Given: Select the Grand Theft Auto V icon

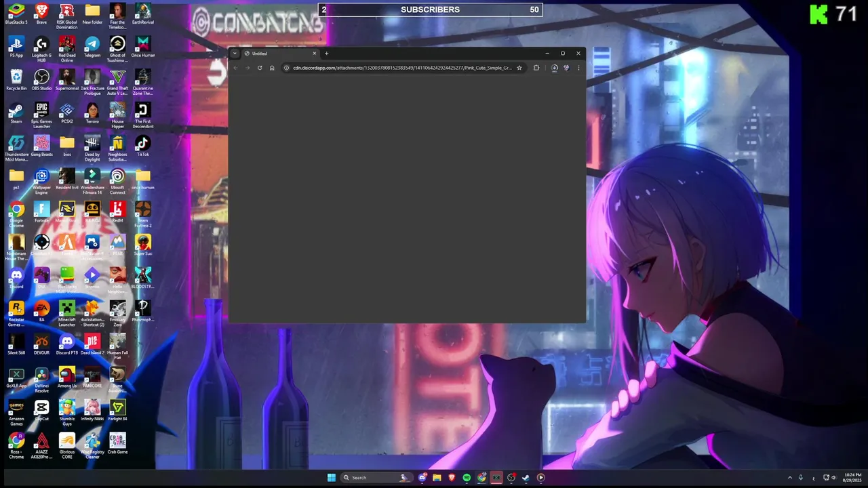Looking at the screenshot, I should click(117, 83).
